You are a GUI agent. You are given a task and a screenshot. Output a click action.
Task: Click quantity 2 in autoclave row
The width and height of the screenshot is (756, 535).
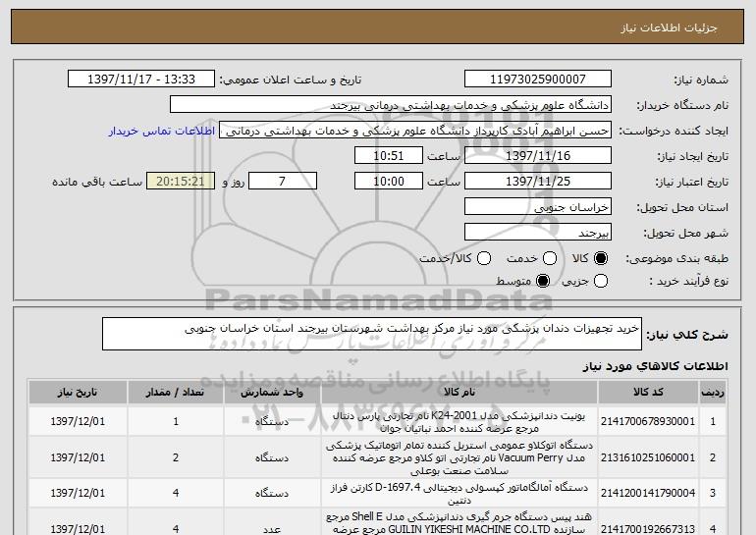[x=176, y=457]
